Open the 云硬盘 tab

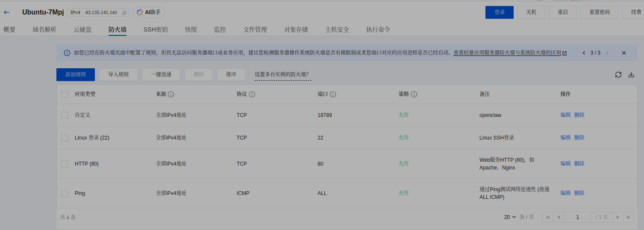[82, 29]
